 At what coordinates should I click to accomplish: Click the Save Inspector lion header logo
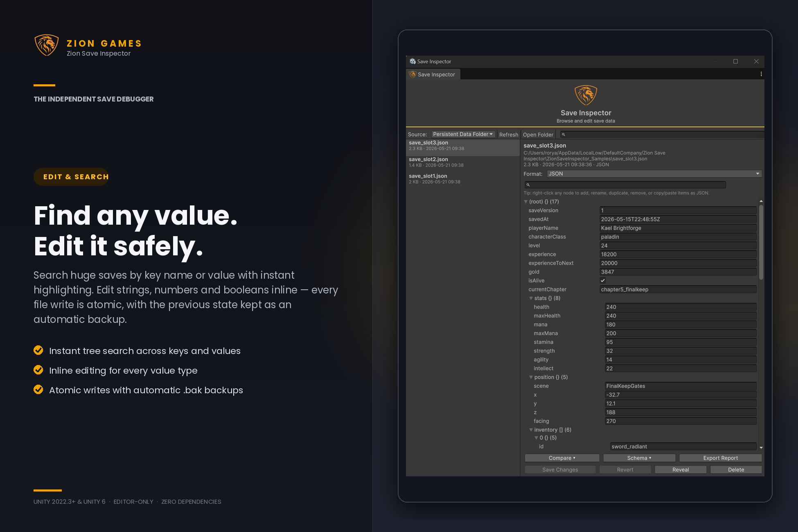[586, 95]
